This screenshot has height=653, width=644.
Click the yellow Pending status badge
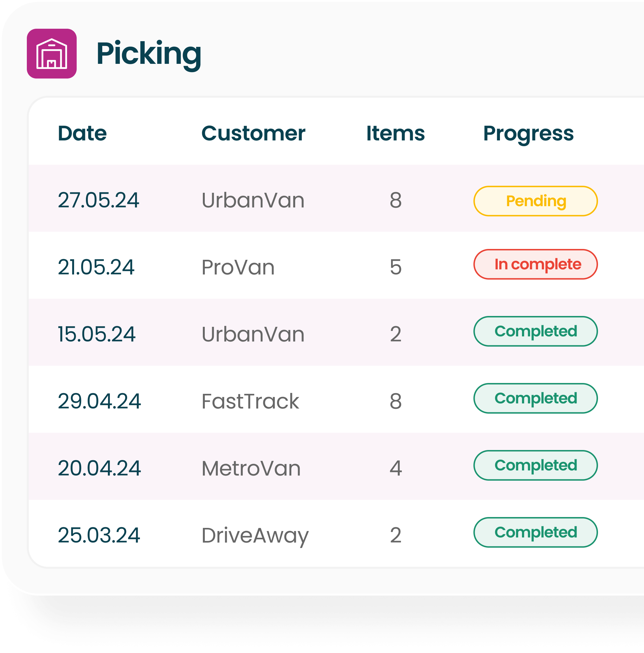[x=535, y=201]
